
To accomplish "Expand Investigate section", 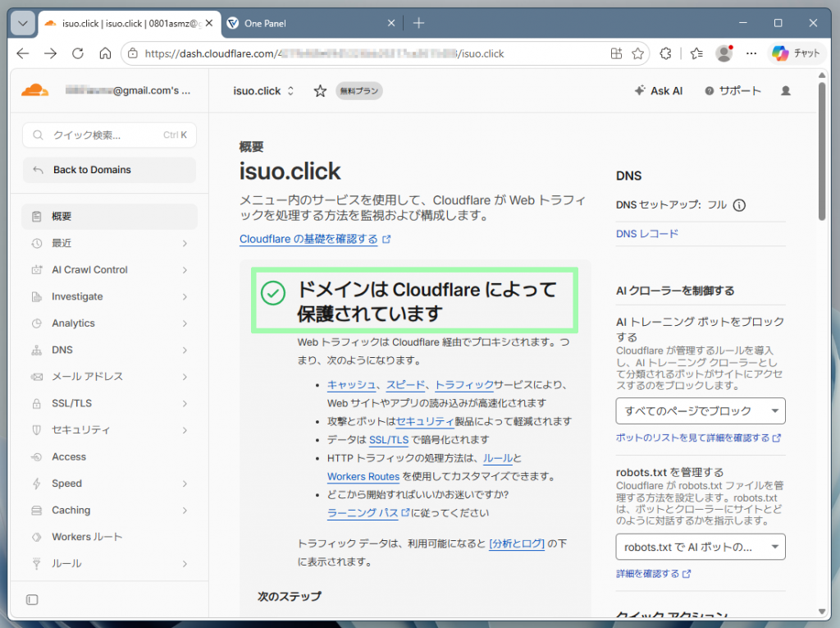I will tap(109, 296).
